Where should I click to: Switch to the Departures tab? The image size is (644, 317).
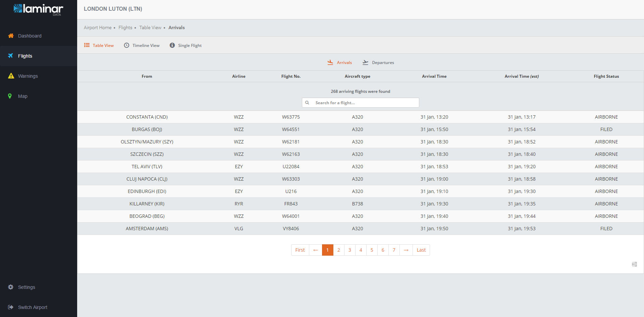click(x=378, y=63)
